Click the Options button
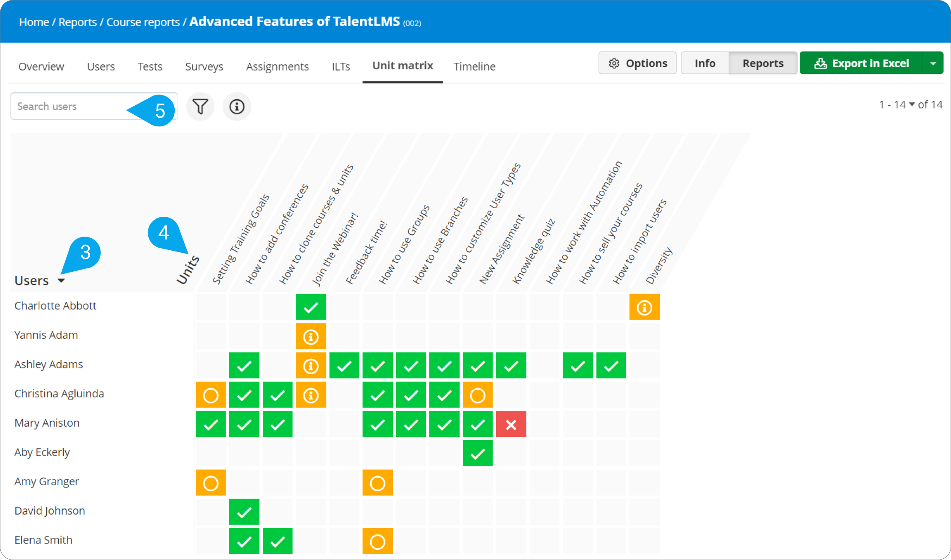This screenshot has height=560, width=951. tap(637, 63)
